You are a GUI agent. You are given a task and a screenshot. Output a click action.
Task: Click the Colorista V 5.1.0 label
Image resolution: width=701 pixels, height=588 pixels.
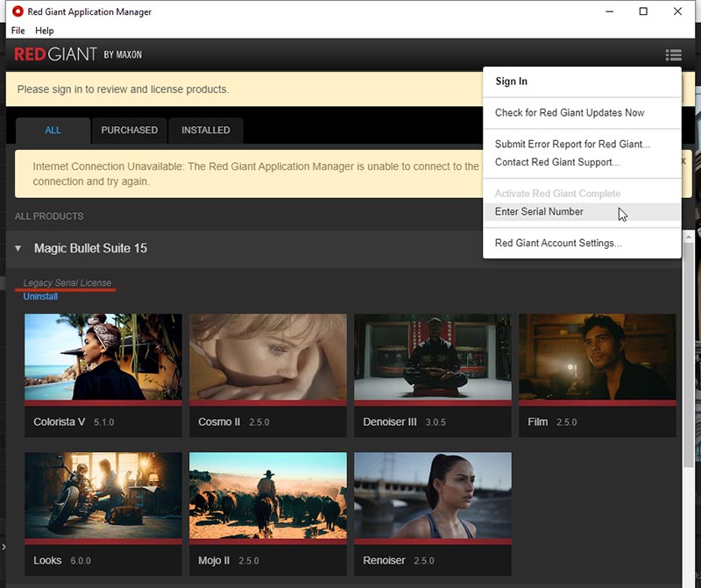point(74,422)
